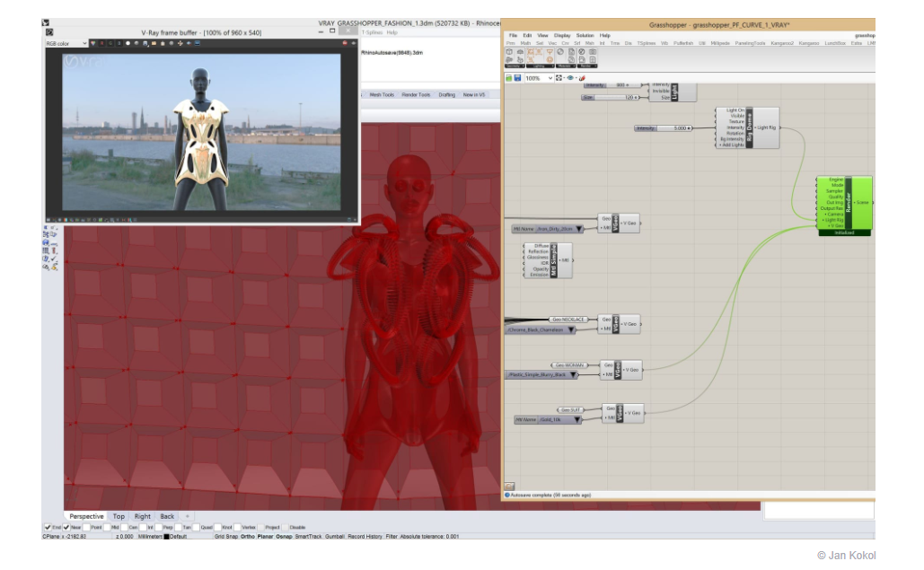Load image using folder icon in frame buffer
The height and width of the screenshot is (570, 924).
click(x=154, y=43)
